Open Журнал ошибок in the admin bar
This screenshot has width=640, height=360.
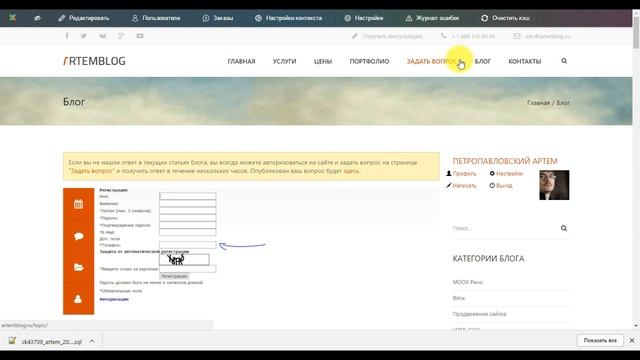(432, 18)
